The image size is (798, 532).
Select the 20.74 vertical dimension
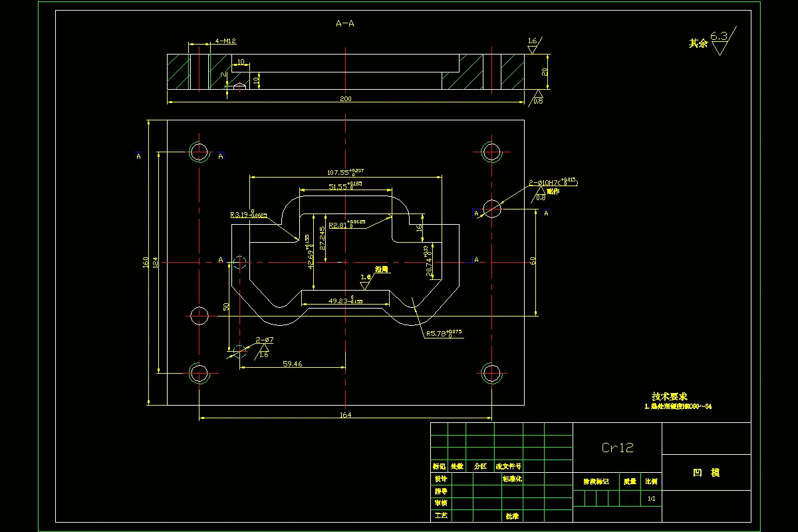428,260
